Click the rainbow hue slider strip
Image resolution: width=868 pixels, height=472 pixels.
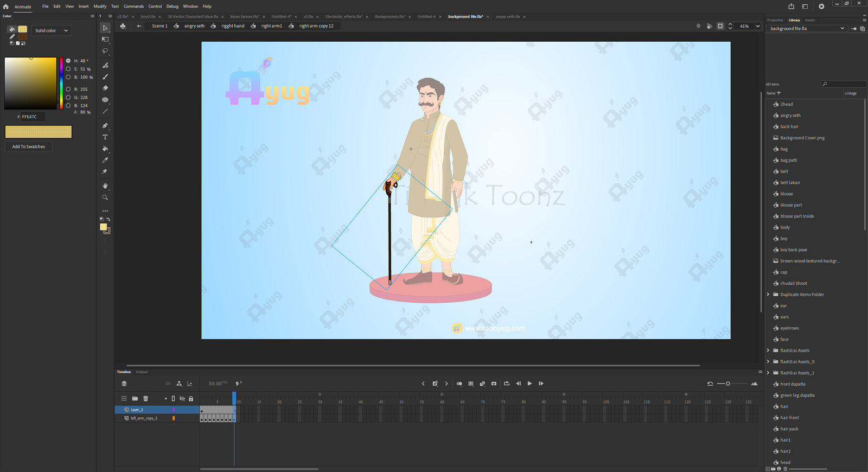tap(61, 82)
